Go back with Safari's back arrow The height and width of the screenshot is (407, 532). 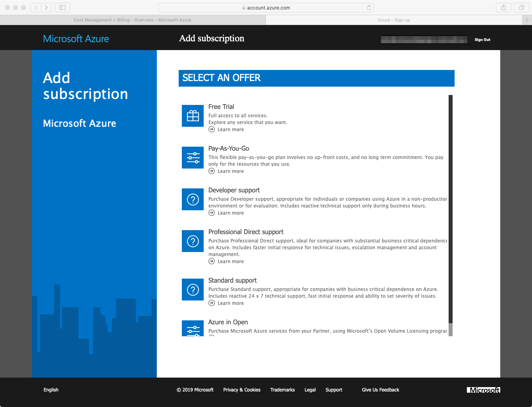[36, 8]
